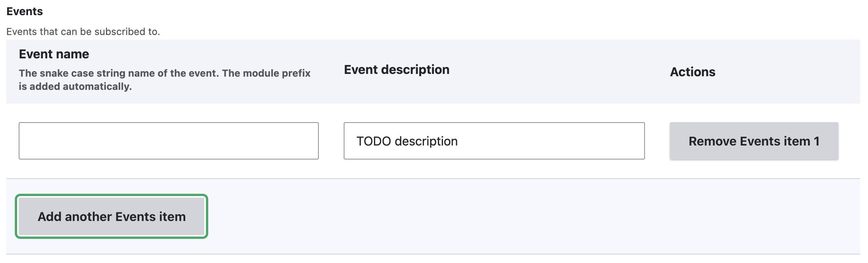
Task: Click Add another Events item button
Action: [111, 216]
